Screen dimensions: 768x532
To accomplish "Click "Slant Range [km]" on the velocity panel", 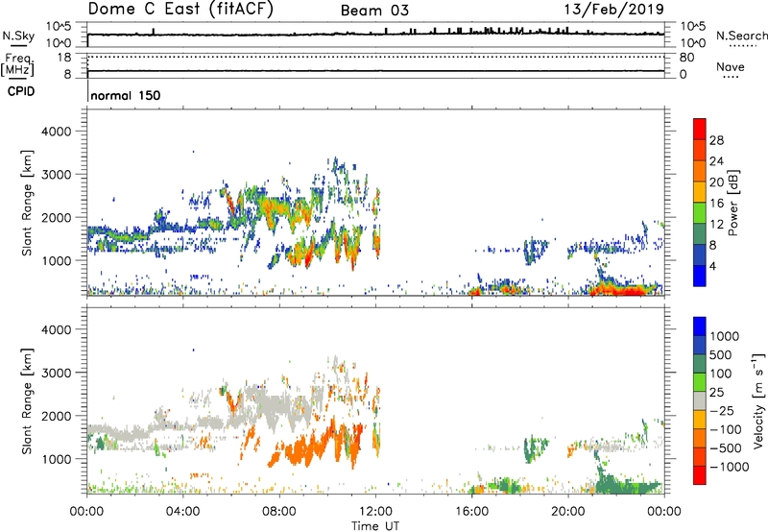I will coord(27,401).
